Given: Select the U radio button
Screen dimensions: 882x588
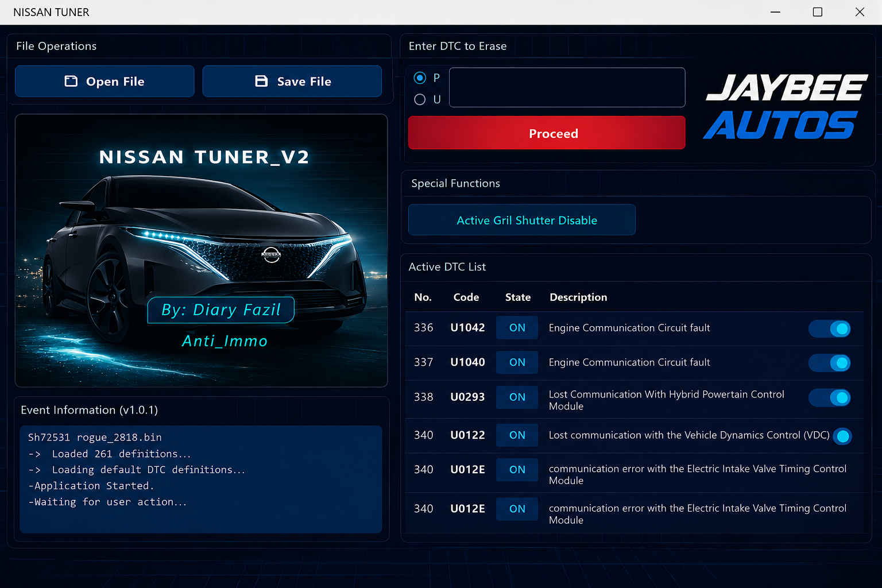Looking at the screenshot, I should click(420, 99).
